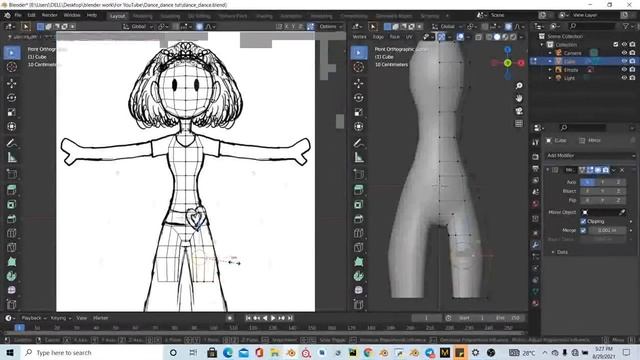Open the Help menu
The width and height of the screenshot is (640, 360).
click(x=92, y=15)
